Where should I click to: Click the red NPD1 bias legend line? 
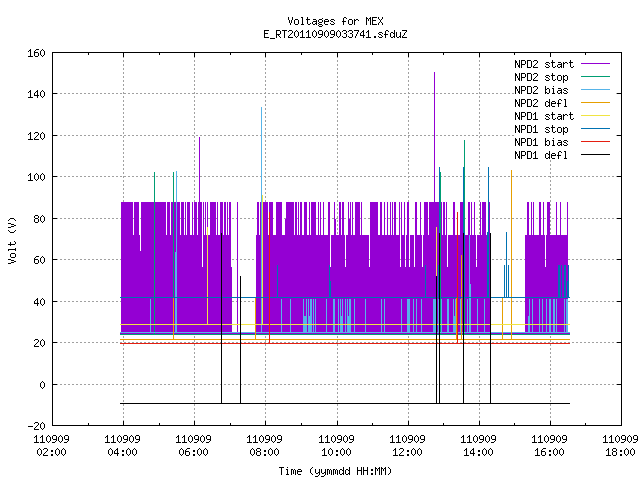point(595,142)
